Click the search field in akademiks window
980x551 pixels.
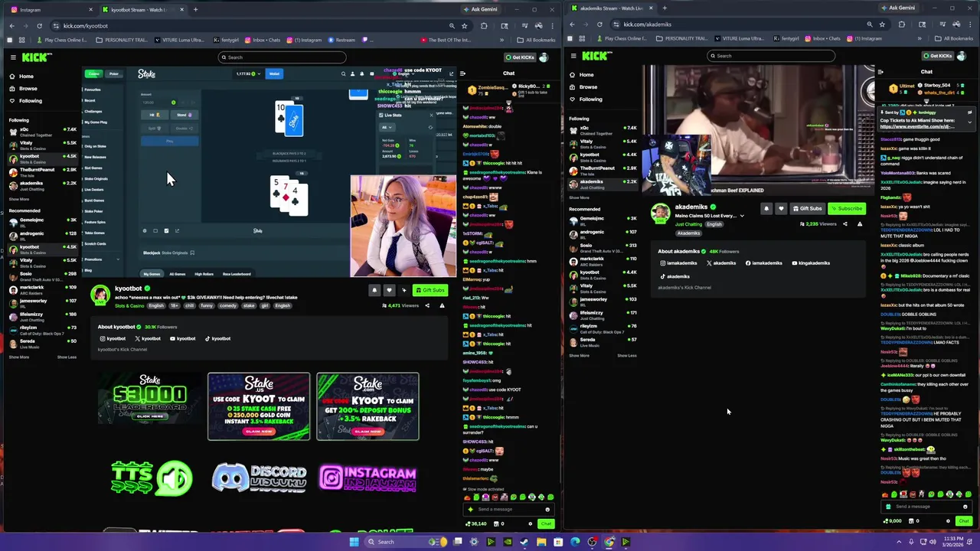point(771,56)
